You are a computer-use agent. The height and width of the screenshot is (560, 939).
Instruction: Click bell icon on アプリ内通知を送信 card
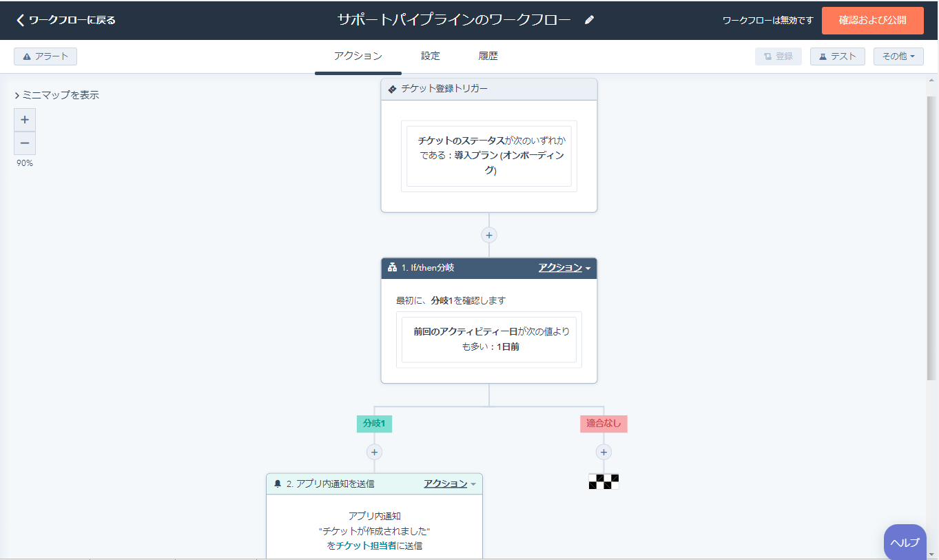tap(278, 484)
